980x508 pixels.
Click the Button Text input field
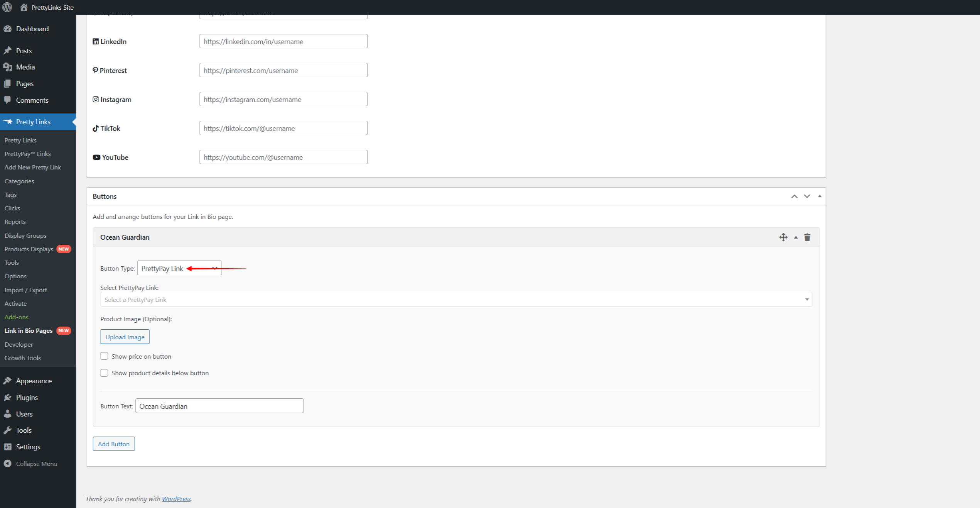click(x=219, y=406)
